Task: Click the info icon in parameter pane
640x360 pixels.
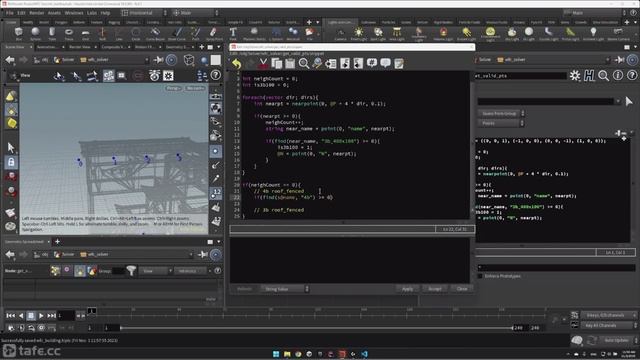Action: coord(618,76)
